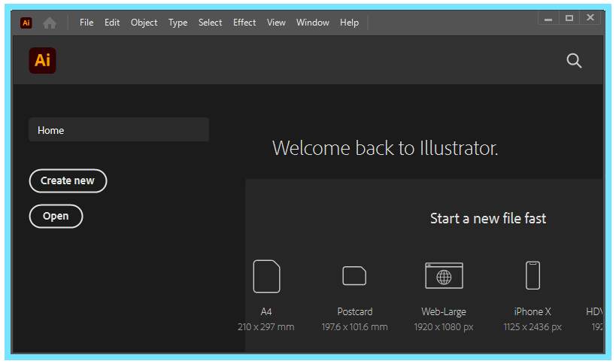Click the A4 preset label
This screenshot has height=364, width=616.
pyautogui.click(x=266, y=312)
